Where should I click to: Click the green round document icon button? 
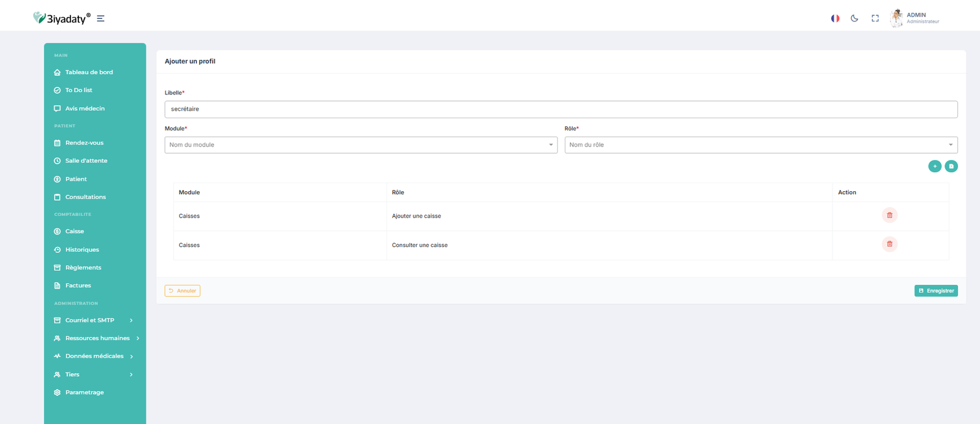click(x=951, y=166)
